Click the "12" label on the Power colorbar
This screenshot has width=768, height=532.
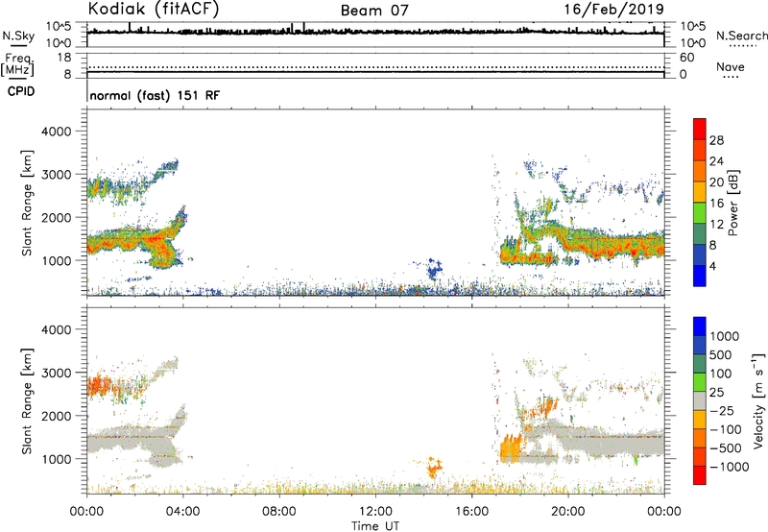point(716,224)
